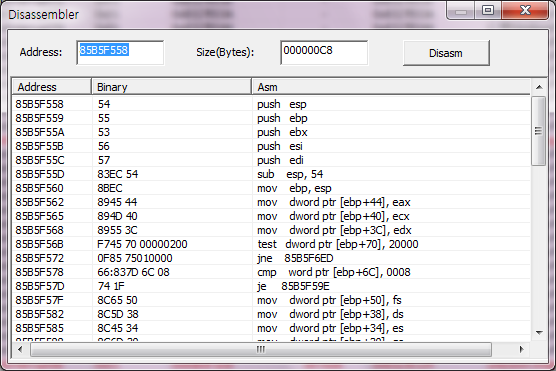
Task: Click binary bytes '8945 44'
Action: point(117,202)
